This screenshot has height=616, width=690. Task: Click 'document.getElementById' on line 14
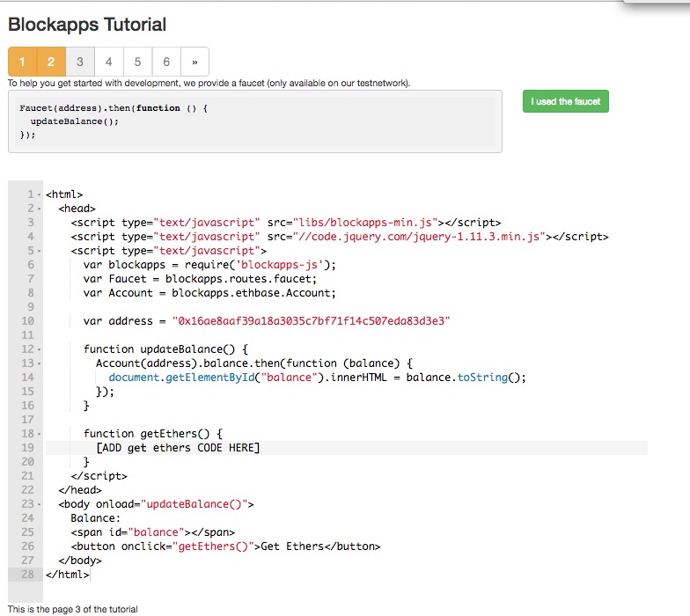pyautogui.click(x=181, y=378)
